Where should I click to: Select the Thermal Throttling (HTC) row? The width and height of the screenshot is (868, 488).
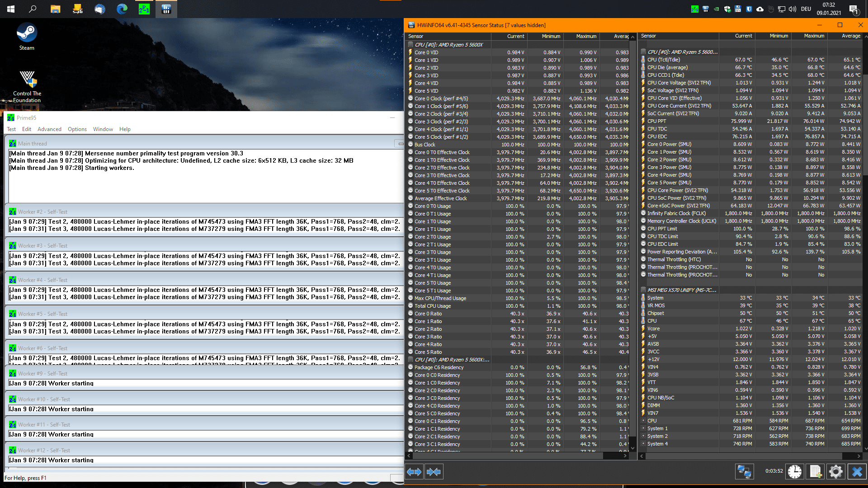(x=751, y=259)
